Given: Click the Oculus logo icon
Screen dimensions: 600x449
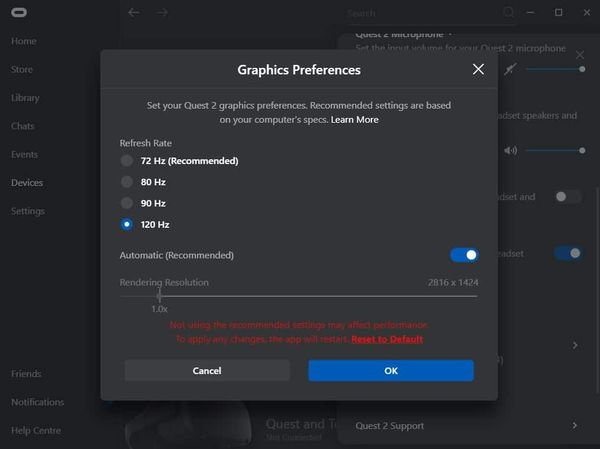Looking at the screenshot, I should pos(20,13).
